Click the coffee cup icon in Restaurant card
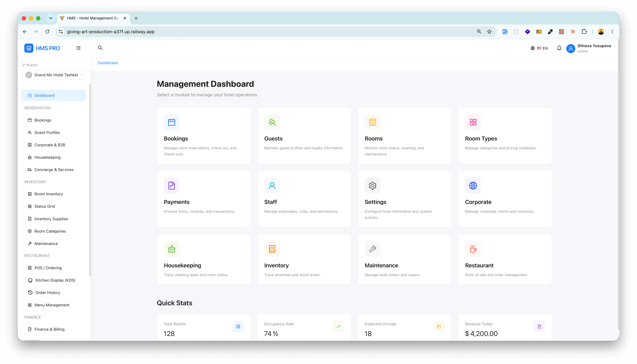Viewport: 637px width, 364px height. tap(473, 249)
